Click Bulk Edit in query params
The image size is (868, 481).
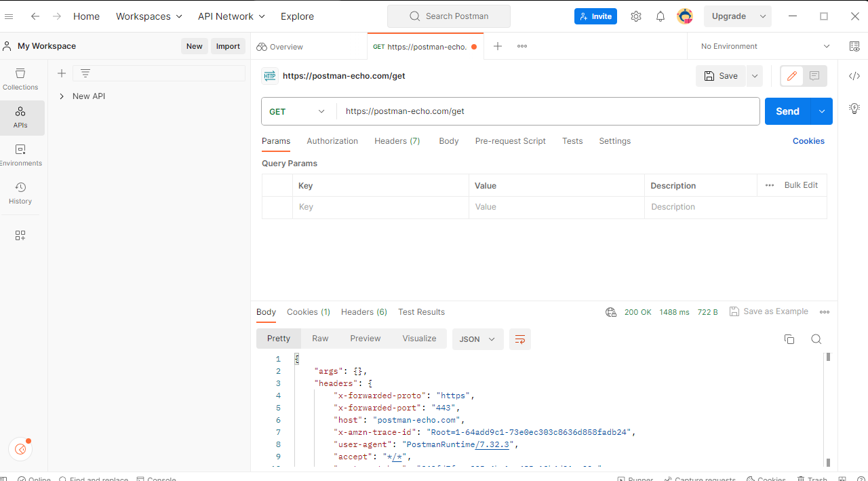[x=801, y=185]
